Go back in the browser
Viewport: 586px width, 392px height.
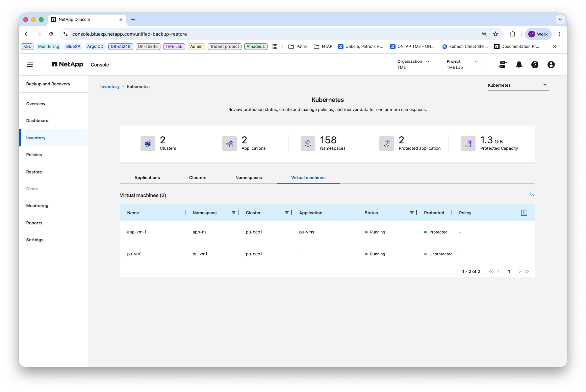(27, 34)
